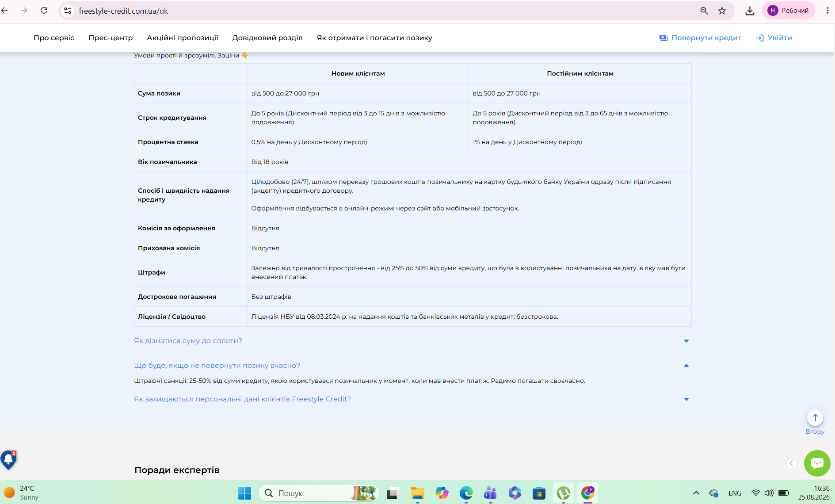The image size is (835, 504).
Task: Open the zoom magnifier in address bar
Action: pyautogui.click(x=704, y=11)
